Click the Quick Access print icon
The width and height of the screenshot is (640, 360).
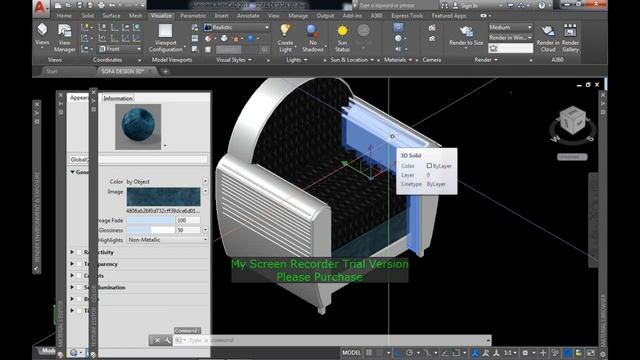click(101, 6)
